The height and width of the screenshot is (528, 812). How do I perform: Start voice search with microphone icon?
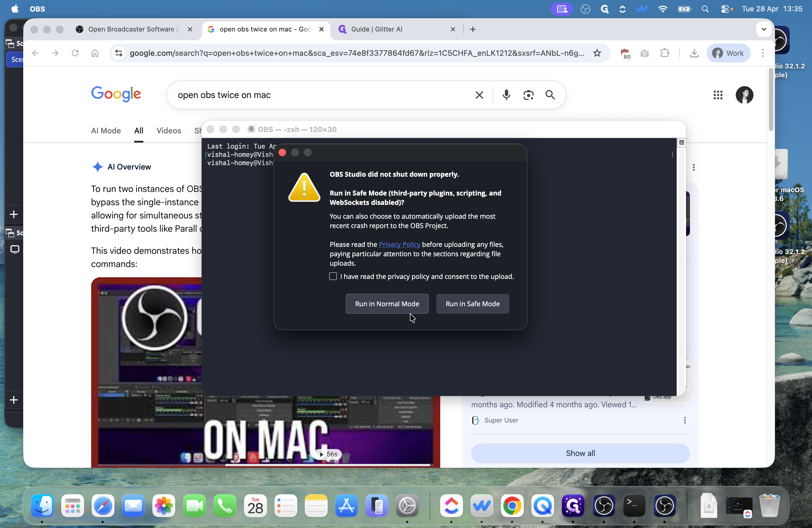[506, 95]
